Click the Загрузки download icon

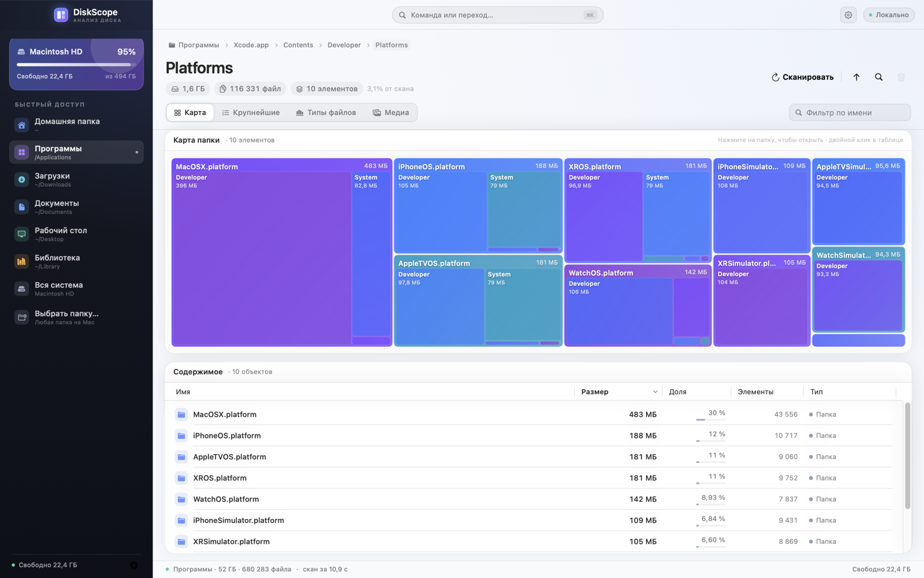tap(22, 179)
